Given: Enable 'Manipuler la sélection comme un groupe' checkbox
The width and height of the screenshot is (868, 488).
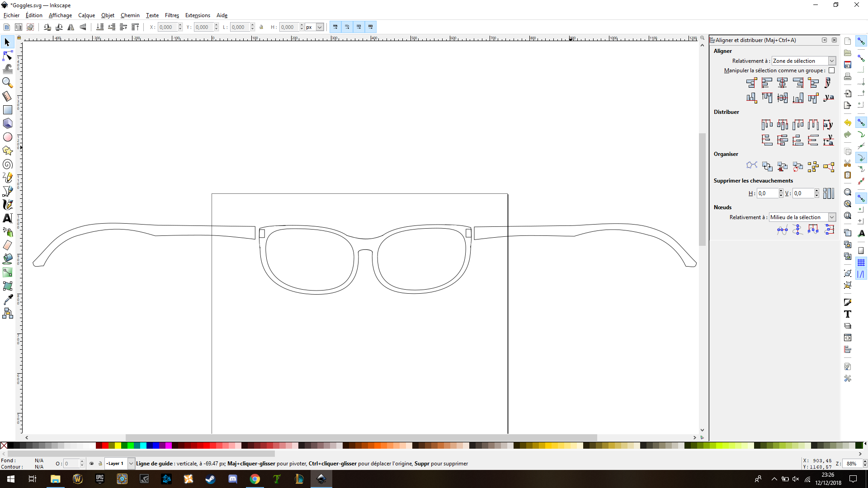Looking at the screenshot, I should click(x=831, y=70).
